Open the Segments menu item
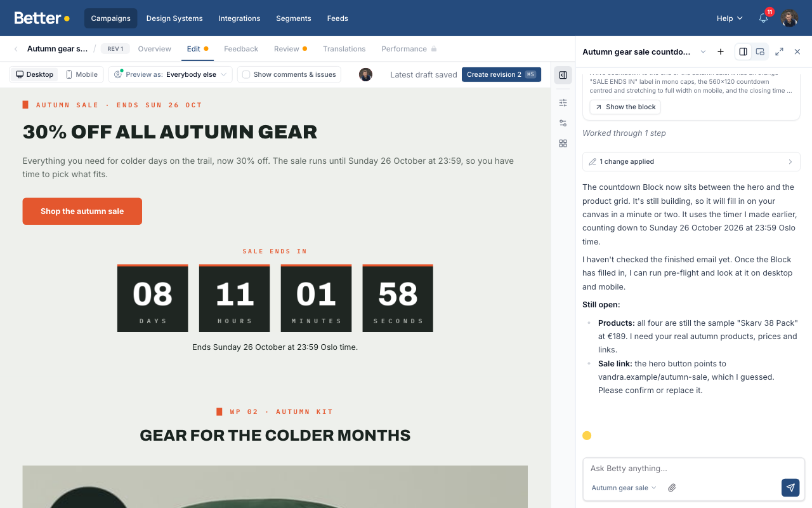812x508 pixels. (x=294, y=18)
